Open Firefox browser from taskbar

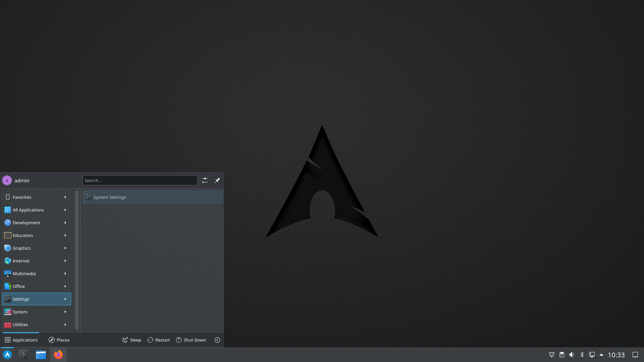click(x=58, y=355)
